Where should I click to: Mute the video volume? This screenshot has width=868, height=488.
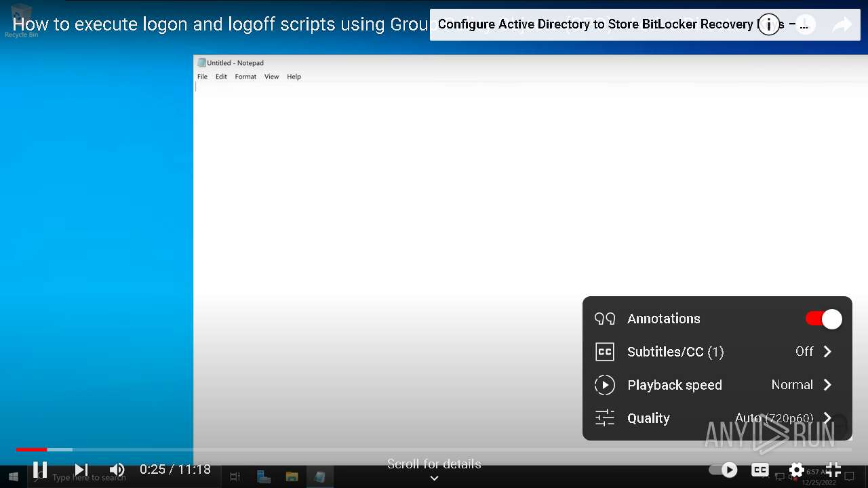[117, 469]
